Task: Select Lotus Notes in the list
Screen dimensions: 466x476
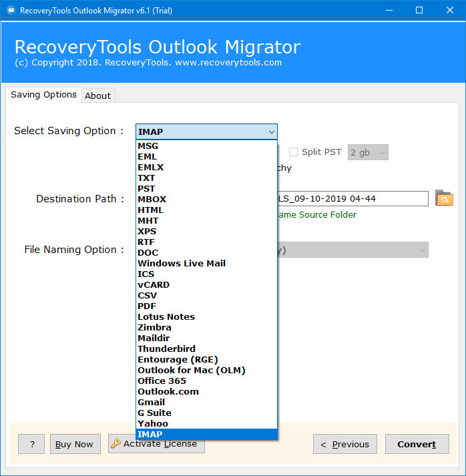Action: click(206, 316)
